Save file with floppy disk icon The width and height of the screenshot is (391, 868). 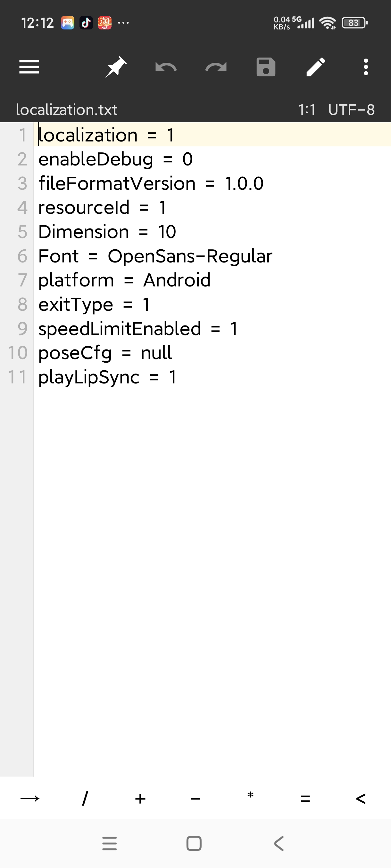pos(266,67)
